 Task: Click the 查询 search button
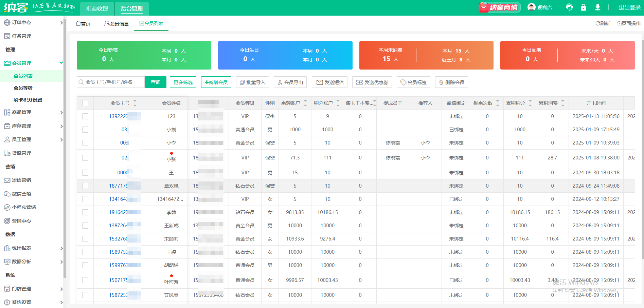[x=156, y=82]
